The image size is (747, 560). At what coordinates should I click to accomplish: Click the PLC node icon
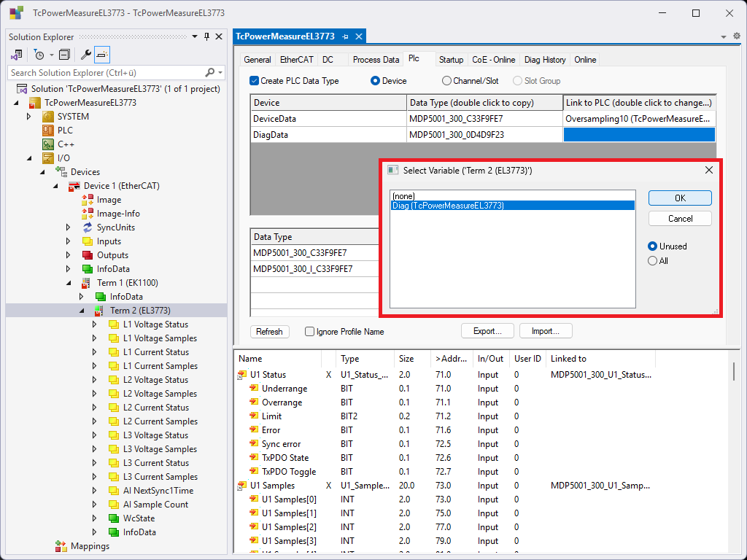(x=48, y=131)
